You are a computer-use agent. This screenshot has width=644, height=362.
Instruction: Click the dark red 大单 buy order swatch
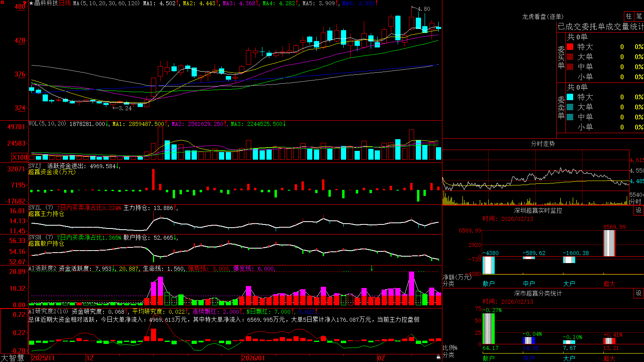(570, 57)
